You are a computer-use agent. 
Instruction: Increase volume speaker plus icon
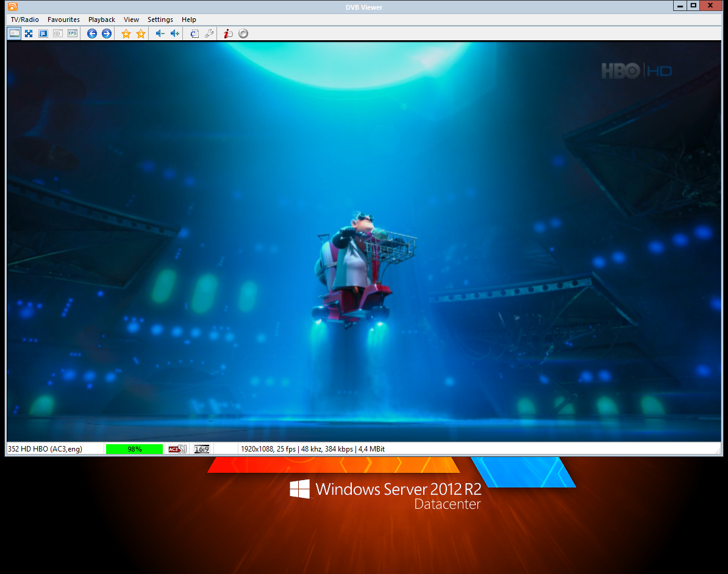click(174, 34)
